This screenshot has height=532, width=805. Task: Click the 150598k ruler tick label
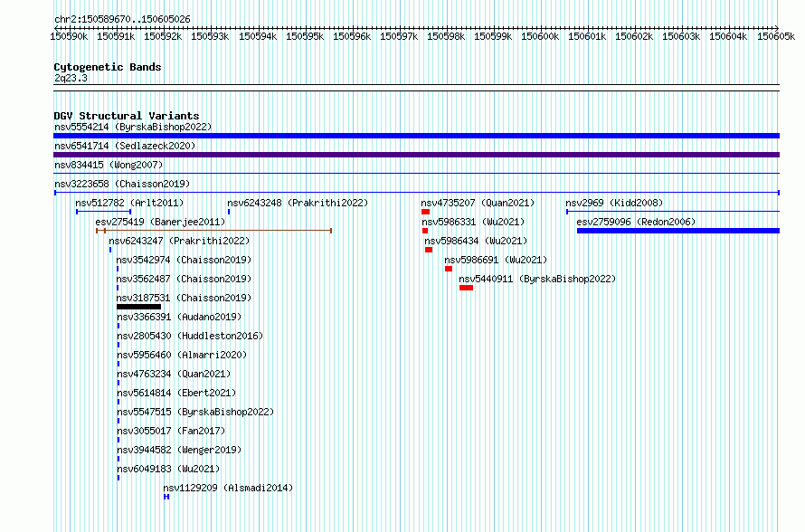pyautogui.click(x=446, y=36)
